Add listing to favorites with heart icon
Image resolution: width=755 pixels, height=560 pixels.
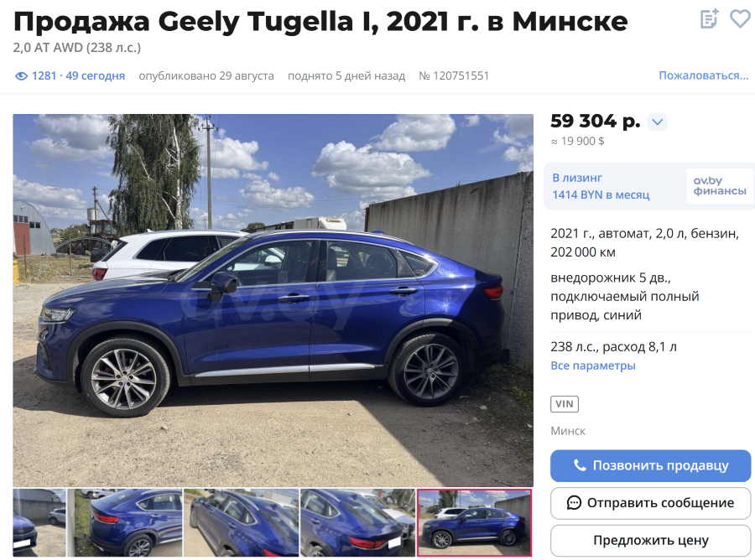[740, 19]
